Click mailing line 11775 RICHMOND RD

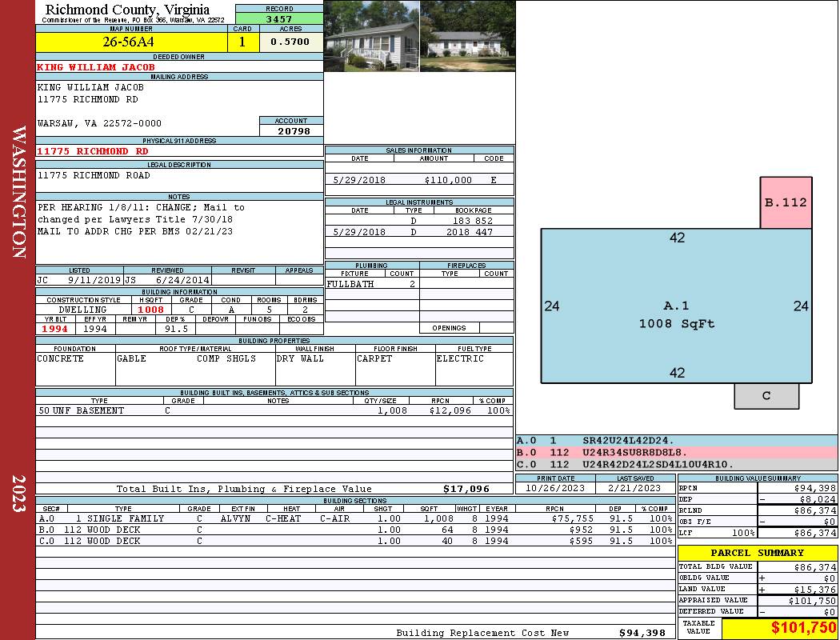click(x=88, y=100)
